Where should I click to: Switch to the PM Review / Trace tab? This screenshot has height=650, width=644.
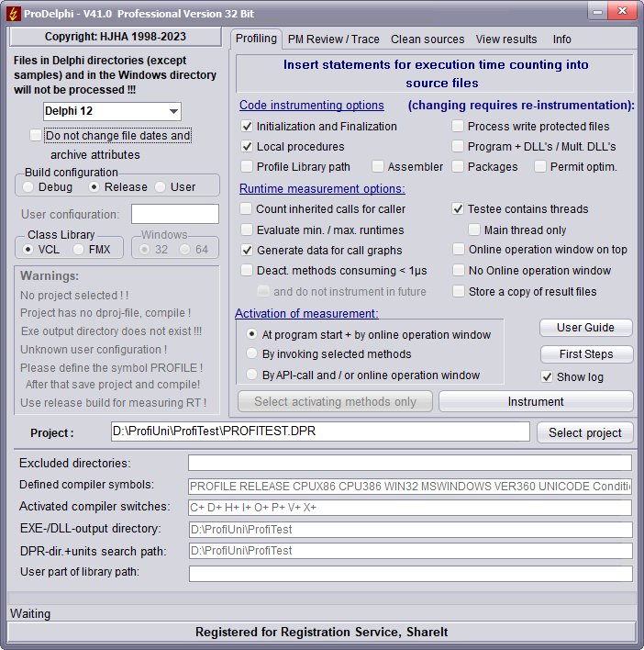(333, 39)
